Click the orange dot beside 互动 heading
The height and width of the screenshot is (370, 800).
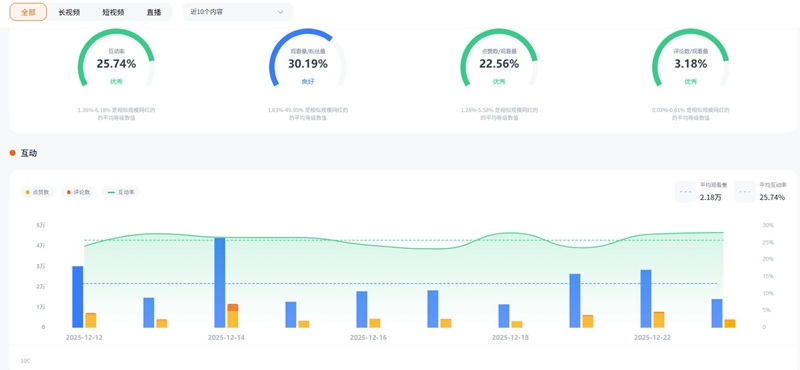pos(13,153)
